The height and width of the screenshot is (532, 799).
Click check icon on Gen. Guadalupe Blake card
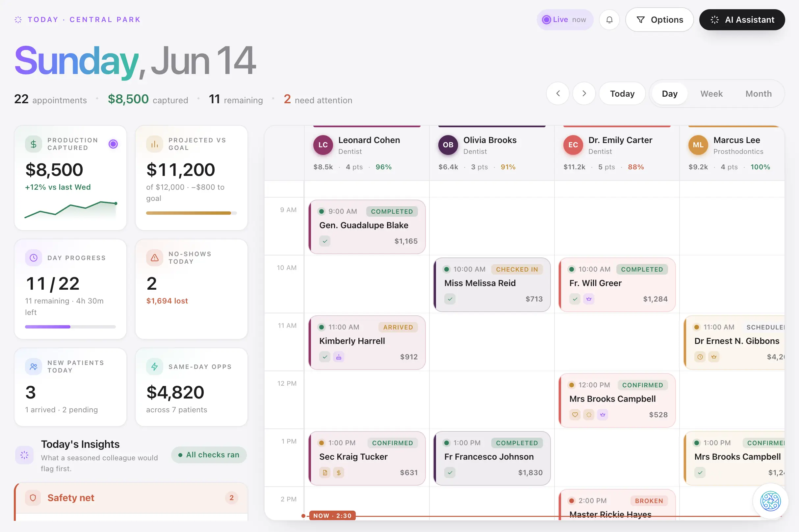324,241
